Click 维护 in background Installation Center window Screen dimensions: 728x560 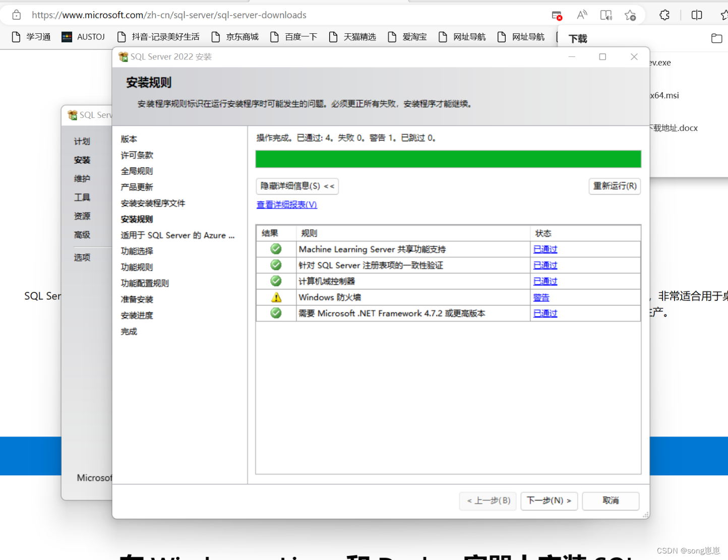pos(82,179)
